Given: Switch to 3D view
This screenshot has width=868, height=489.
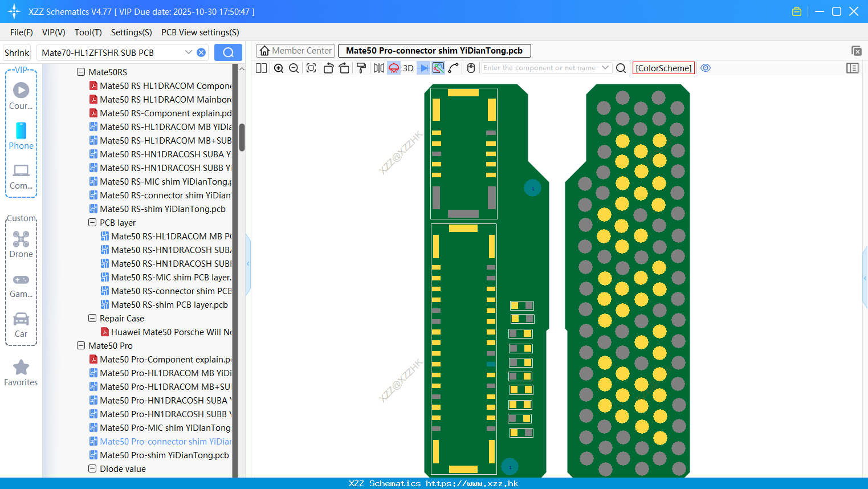Looking at the screenshot, I should [408, 68].
